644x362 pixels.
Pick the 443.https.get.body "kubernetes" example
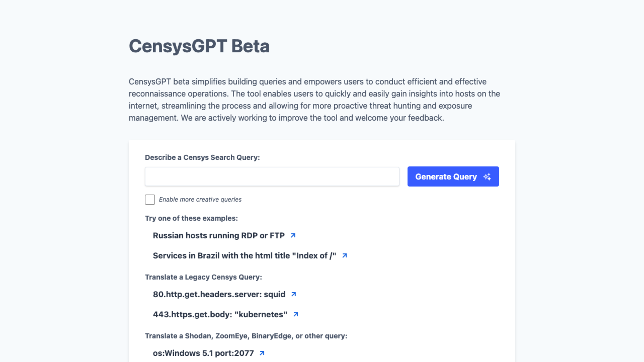[220, 314]
